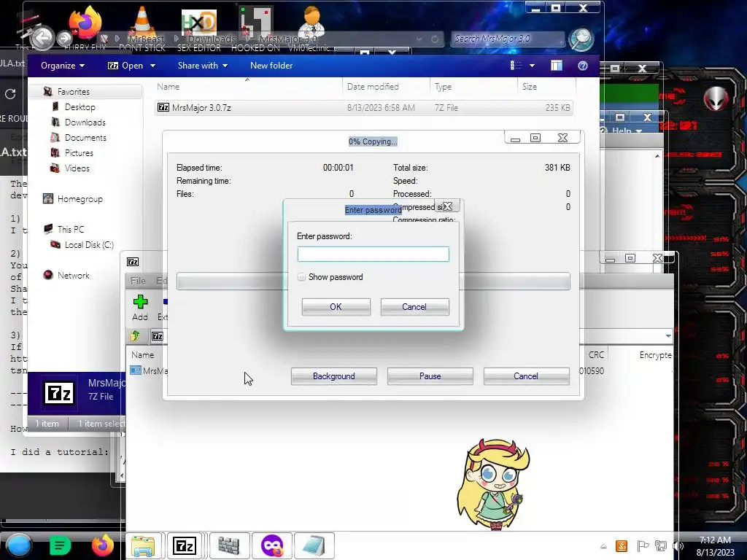Click New folder in Explorer toolbar
The width and height of the screenshot is (747, 560).
(x=271, y=66)
